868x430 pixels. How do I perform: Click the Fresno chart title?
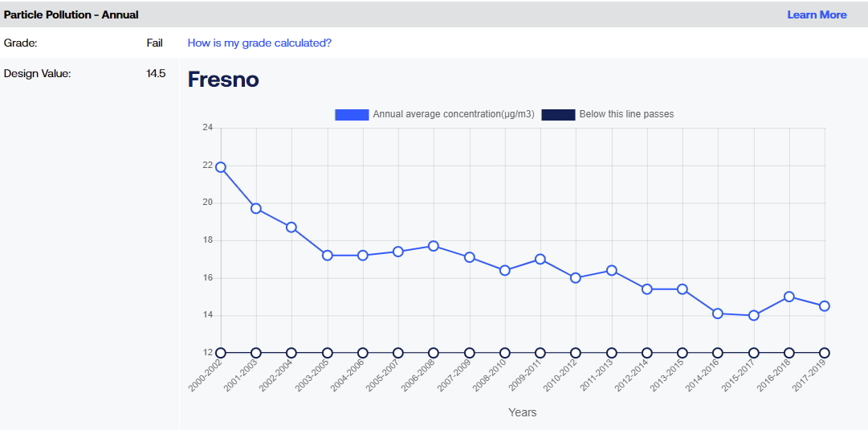click(223, 80)
